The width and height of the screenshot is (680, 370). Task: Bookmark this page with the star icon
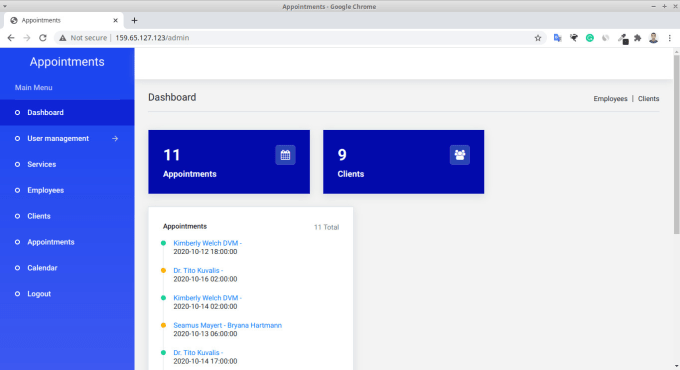538,38
